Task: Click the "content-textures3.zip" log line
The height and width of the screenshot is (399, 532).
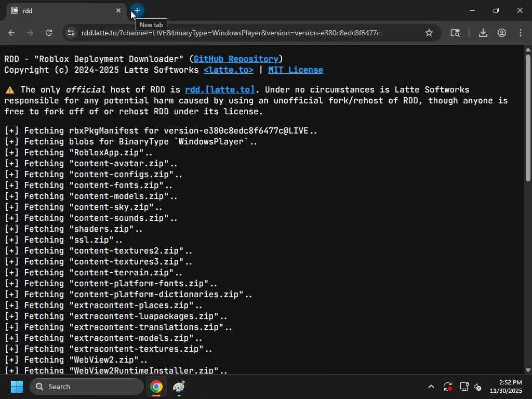Action: pyautogui.click(x=98, y=262)
